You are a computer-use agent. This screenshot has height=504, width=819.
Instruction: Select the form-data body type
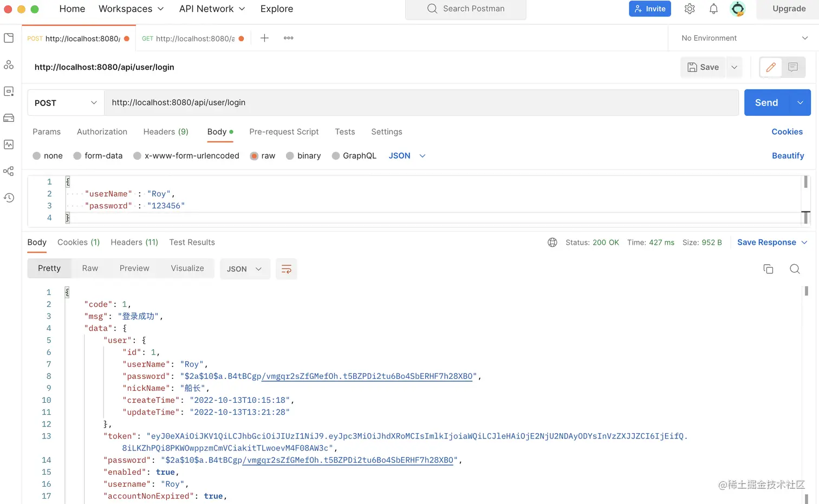tap(77, 156)
